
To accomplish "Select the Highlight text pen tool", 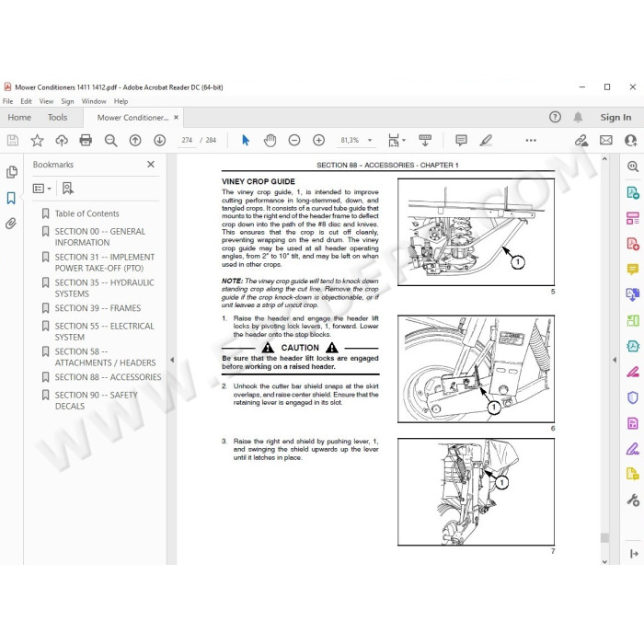I will 486,141.
